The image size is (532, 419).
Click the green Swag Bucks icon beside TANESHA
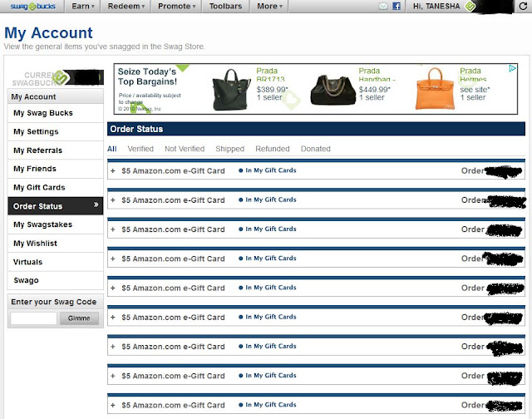tap(470, 6)
